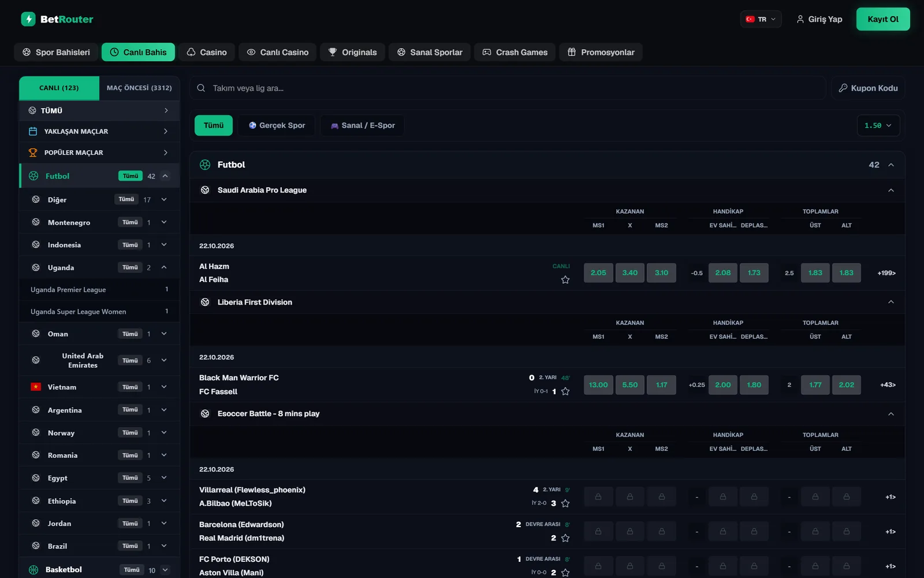Expand the Montenegro league list

point(164,222)
